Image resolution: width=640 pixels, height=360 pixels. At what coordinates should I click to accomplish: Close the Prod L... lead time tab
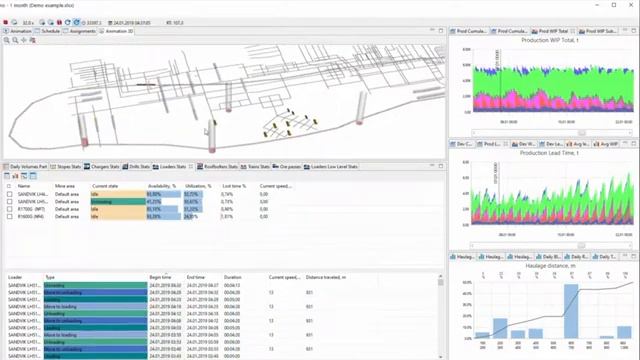point(506,144)
